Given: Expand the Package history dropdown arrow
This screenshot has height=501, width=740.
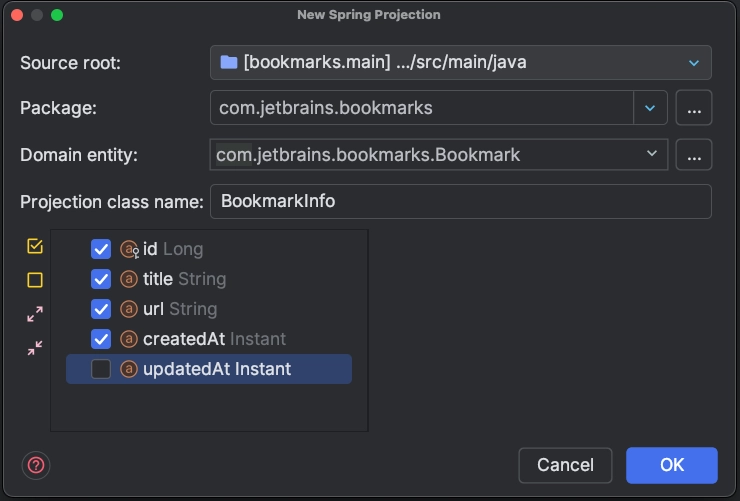Looking at the screenshot, I should tap(650, 108).
